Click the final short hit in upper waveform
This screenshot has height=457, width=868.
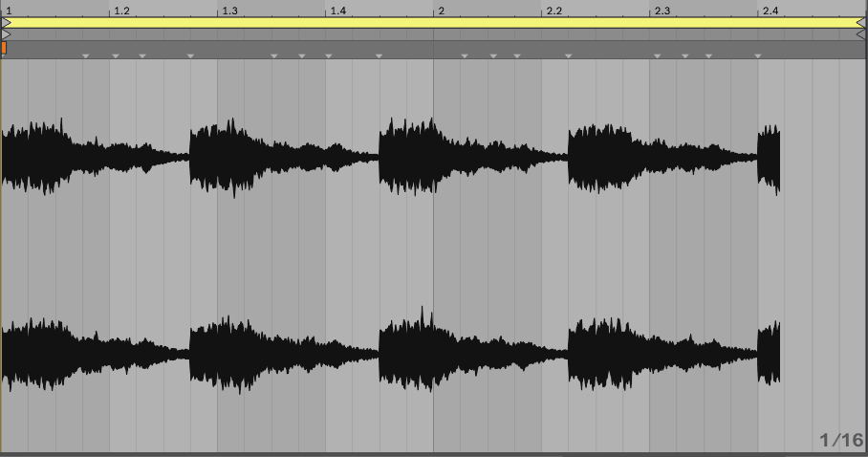pos(769,160)
